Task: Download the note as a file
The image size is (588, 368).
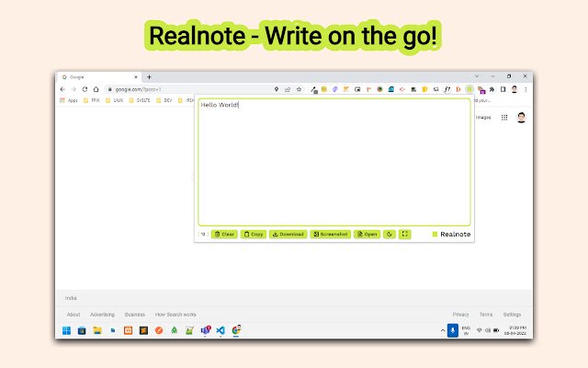Action: (x=288, y=235)
